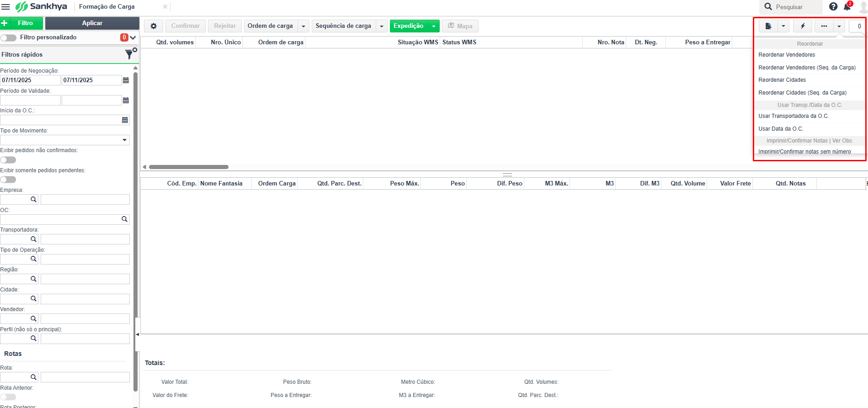868x408 pixels.
Task: Click the grid settings gear icon
Action: [154, 26]
